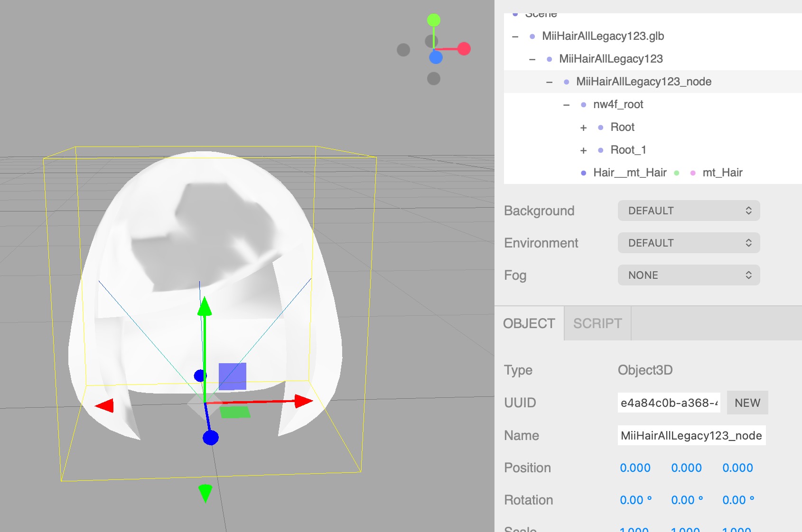Screen dimensions: 802x532
Task: Collapse the MiiHairAllLegacy123.glb tree node
Action: [515, 37]
